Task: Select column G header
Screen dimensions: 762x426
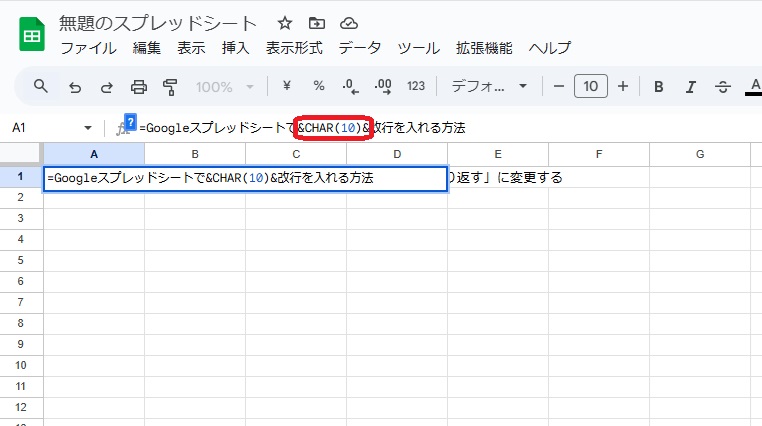Action: (x=700, y=154)
